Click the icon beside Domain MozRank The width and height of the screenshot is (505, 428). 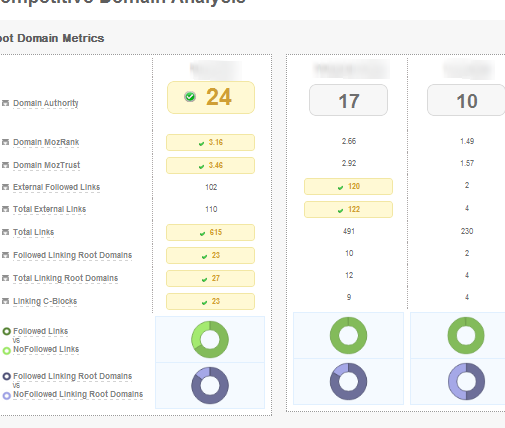(x=5, y=142)
